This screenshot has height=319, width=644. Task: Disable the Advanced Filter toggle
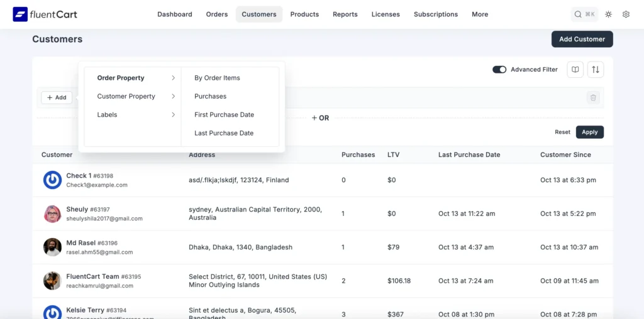click(x=499, y=70)
